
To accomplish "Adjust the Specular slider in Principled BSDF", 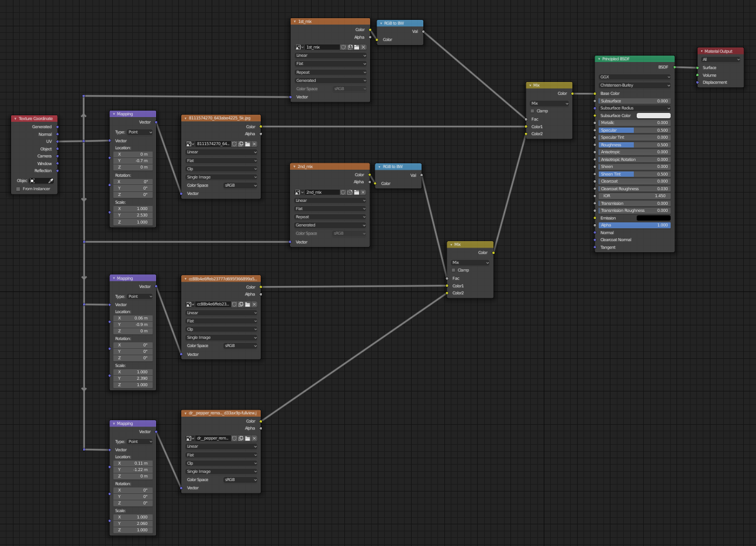I will 634,130.
